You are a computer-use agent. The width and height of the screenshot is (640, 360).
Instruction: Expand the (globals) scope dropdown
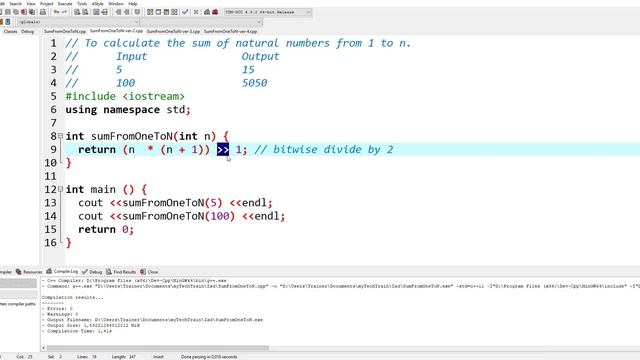[78, 22]
